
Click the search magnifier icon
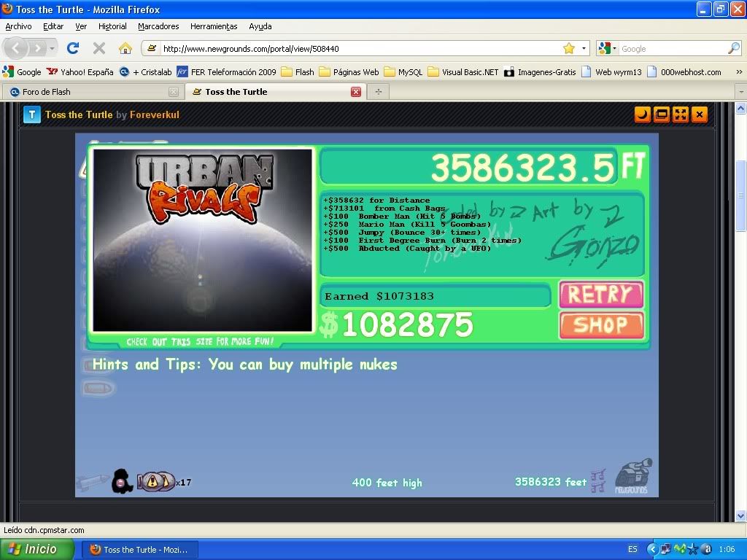pyautogui.click(x=734, y=48)
